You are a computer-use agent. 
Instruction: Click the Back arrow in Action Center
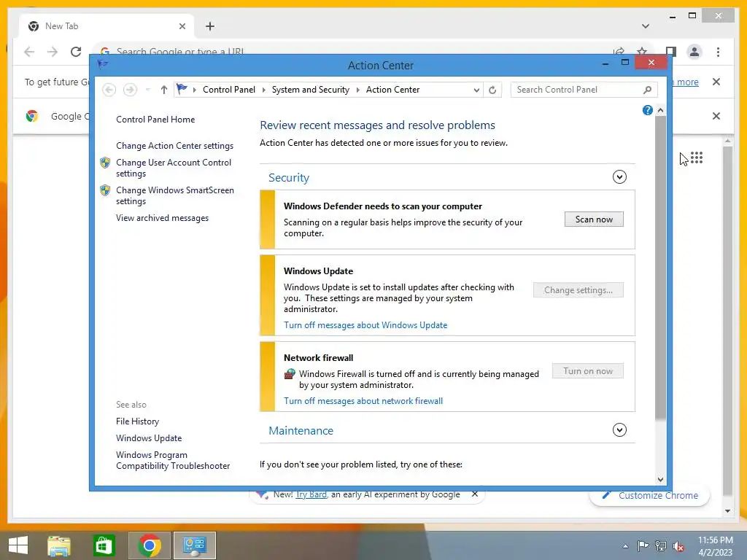[x=109, y=90]
